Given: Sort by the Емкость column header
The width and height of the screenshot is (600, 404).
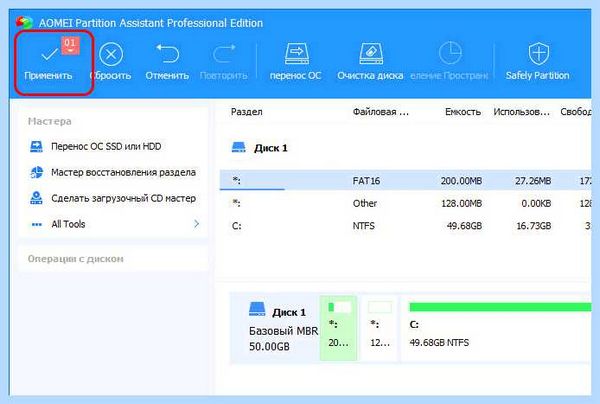Looking at the screenshot, I should [x=463, y=112].
